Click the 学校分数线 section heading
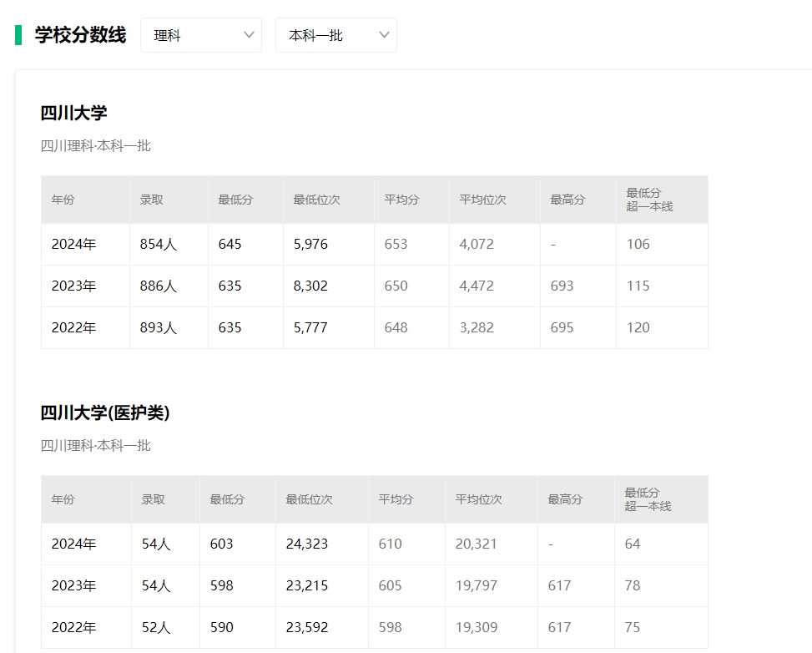Screen dimensions: 812x653 coord(80,35)
